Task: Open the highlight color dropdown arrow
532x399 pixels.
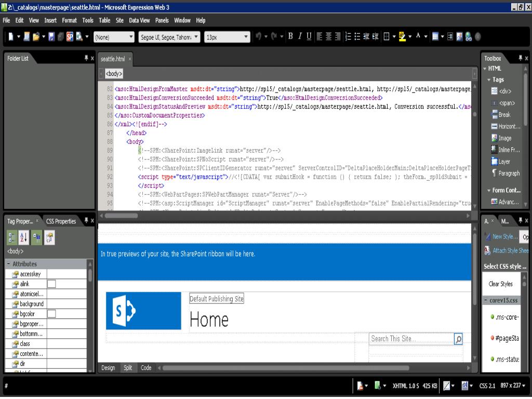Action: 410,37
